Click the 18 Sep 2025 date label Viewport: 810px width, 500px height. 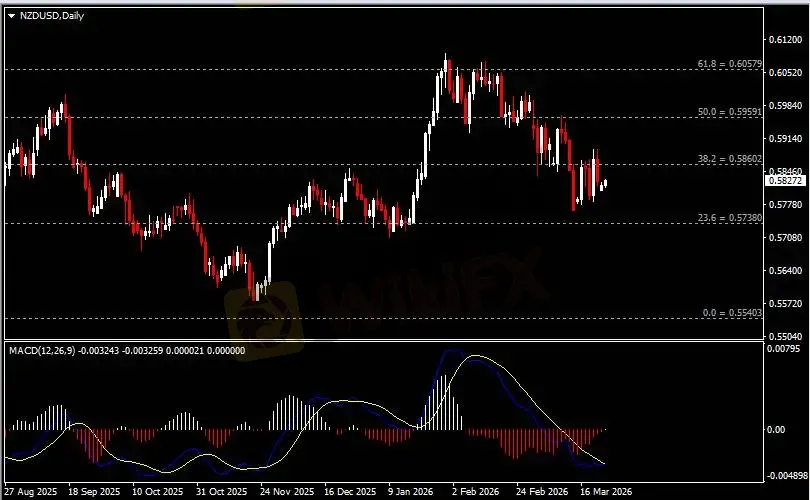(x=94, y=491)
